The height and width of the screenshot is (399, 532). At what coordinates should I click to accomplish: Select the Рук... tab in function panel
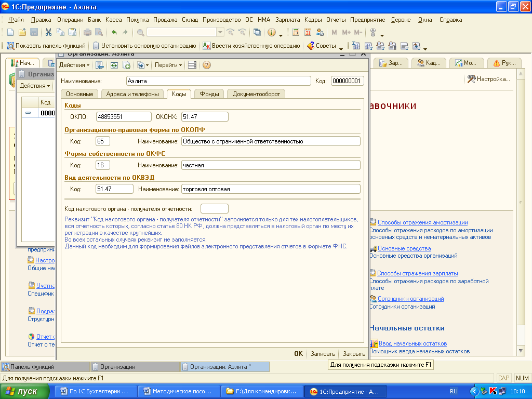(505, 63)
